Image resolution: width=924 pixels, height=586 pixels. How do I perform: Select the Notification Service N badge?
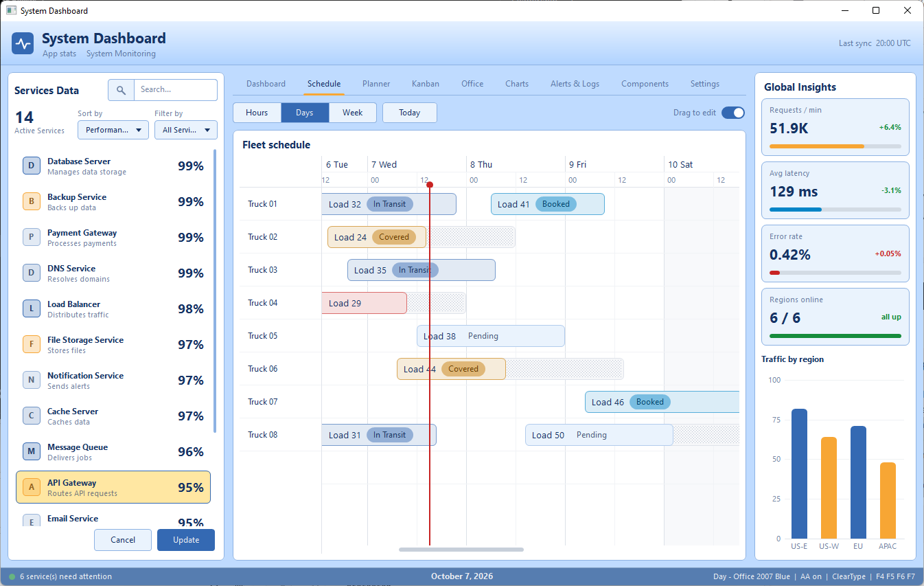[32, 380]
